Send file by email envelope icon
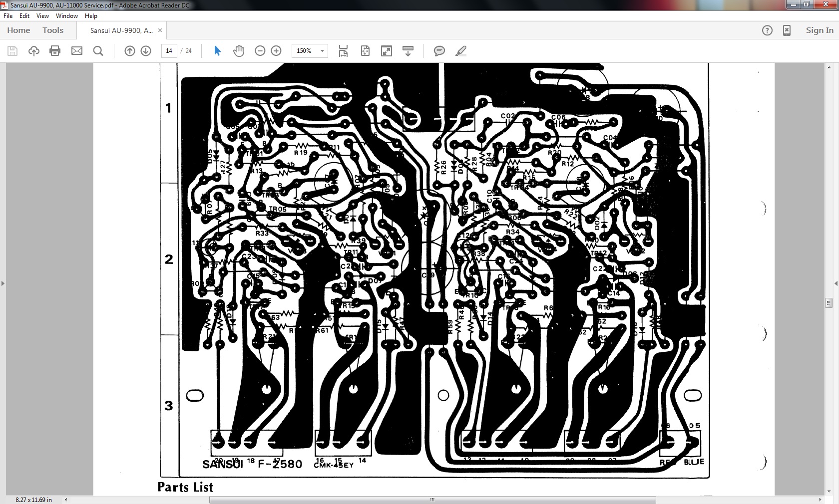 [76, 51]
